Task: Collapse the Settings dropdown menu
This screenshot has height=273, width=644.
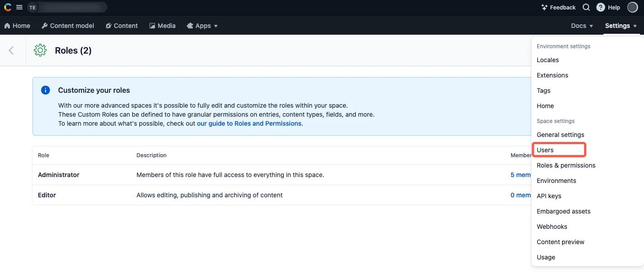Action: click(621, 26)
